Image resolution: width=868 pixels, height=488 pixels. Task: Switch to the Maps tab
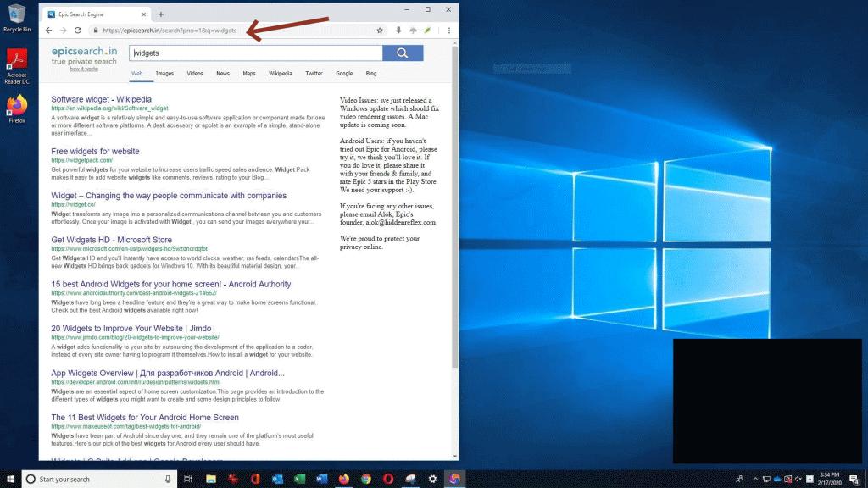tap(249, 73)
